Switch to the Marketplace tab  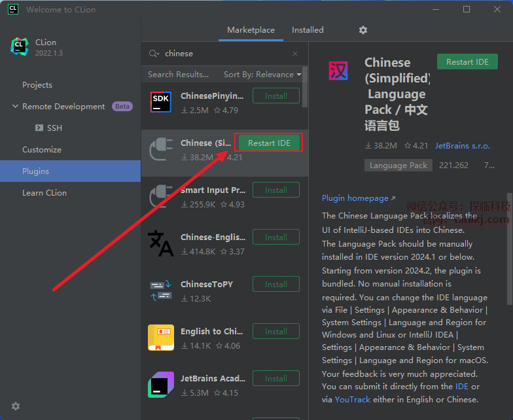251,30
